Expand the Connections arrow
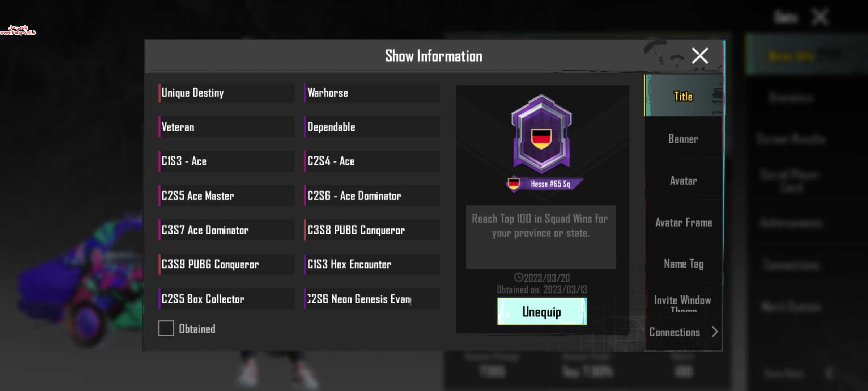This screenshot has height=391, width=868. 715,332
